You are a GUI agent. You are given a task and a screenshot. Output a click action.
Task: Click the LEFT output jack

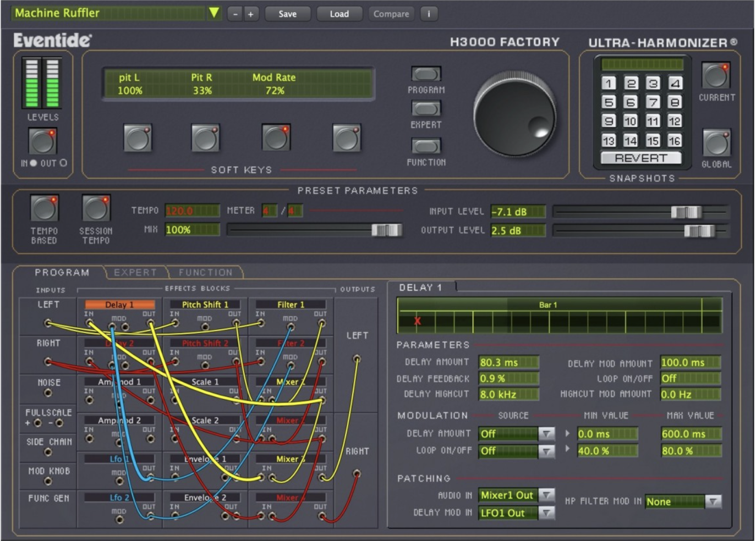357,359
